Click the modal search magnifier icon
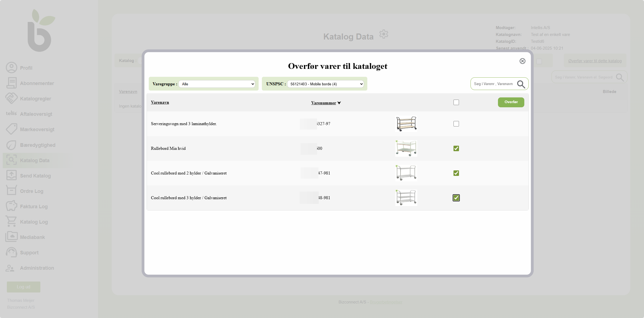 [x=521, y=84]
